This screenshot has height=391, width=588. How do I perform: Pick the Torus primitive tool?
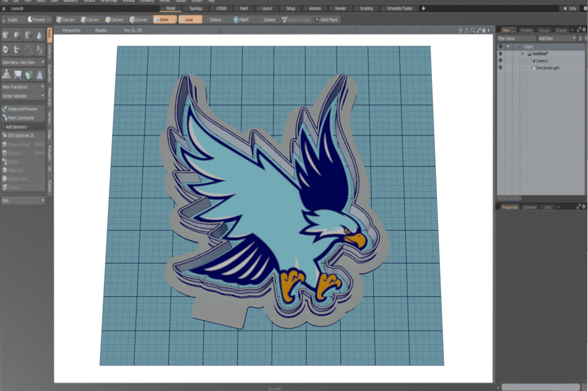[x=6, y=50]
